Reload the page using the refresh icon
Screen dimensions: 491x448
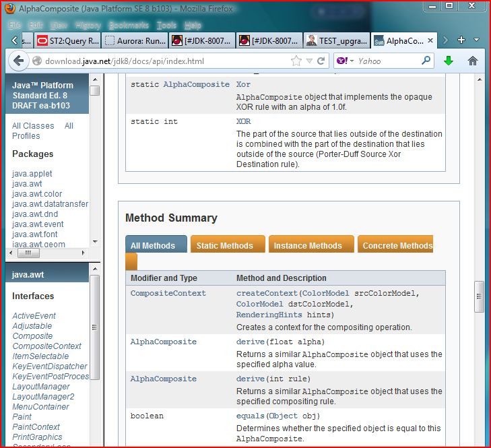(321, 61)
